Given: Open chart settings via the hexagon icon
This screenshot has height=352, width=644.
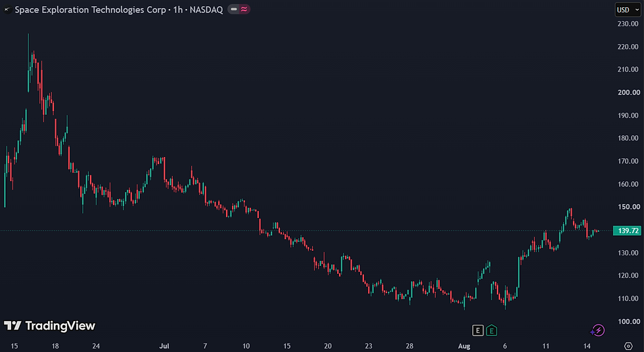Looking at the screenshot, I should (628, 346).
